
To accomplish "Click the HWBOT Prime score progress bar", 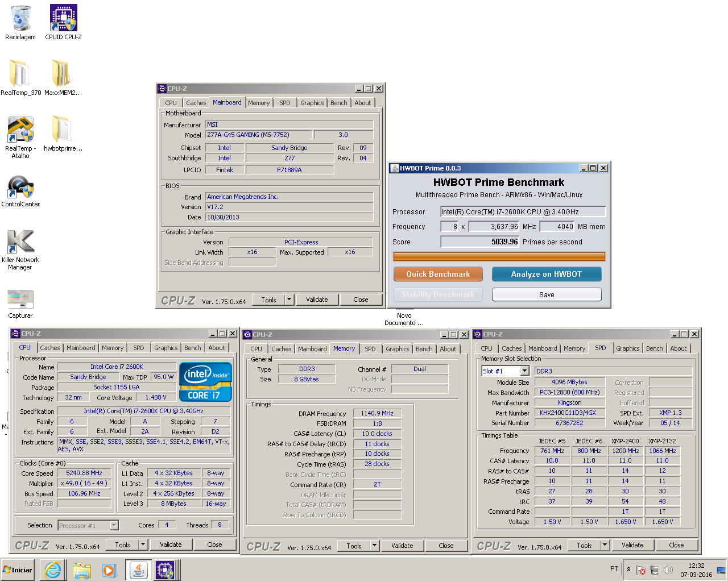I will click(x=499, y=256).
